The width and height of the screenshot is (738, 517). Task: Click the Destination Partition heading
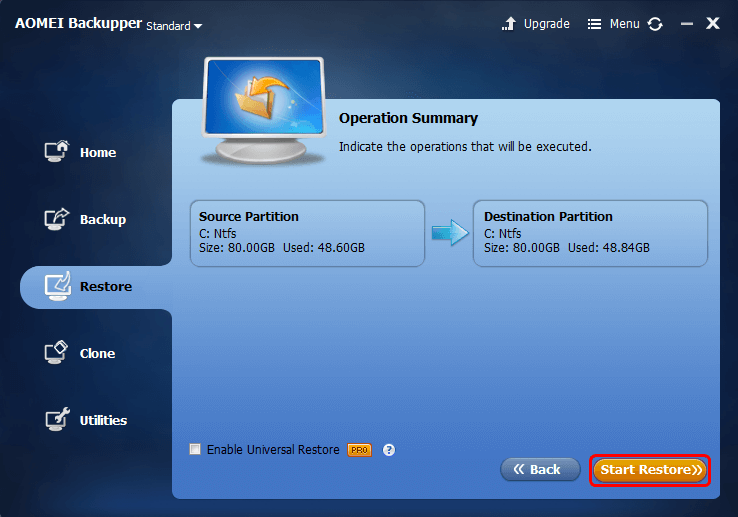tap(548, 217)
